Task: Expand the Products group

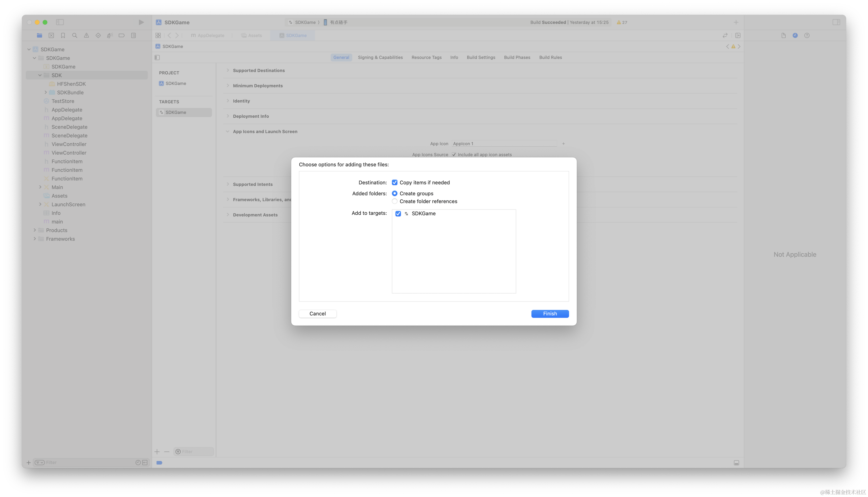Action: [34, 230]
